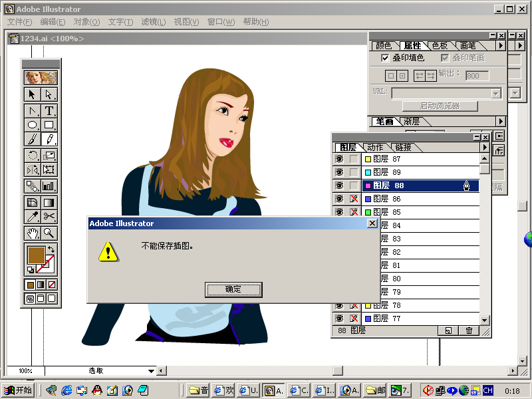Hide 图层 86 with its eye icon
This screenshot has width=532, height=399.
point(339,199)
